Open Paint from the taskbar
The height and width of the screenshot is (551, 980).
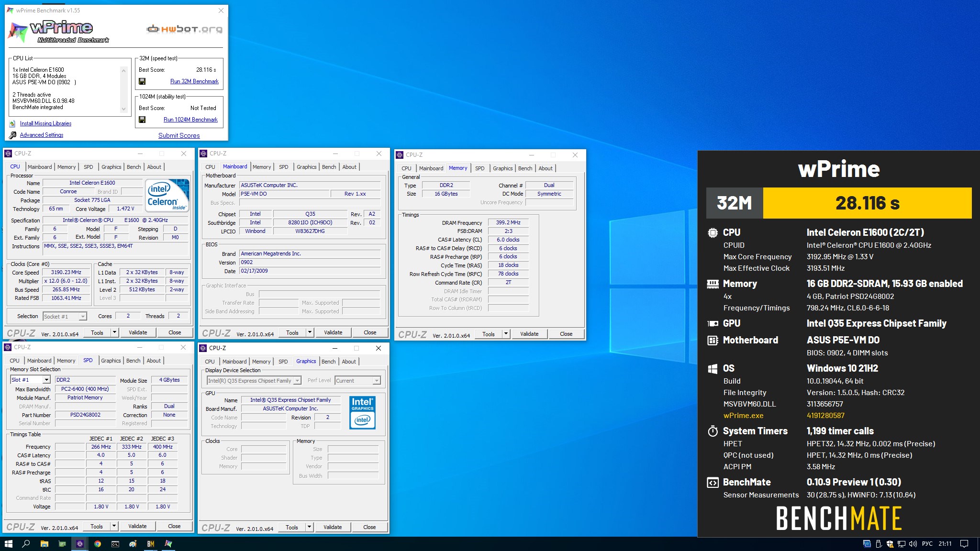coord(133,544)
